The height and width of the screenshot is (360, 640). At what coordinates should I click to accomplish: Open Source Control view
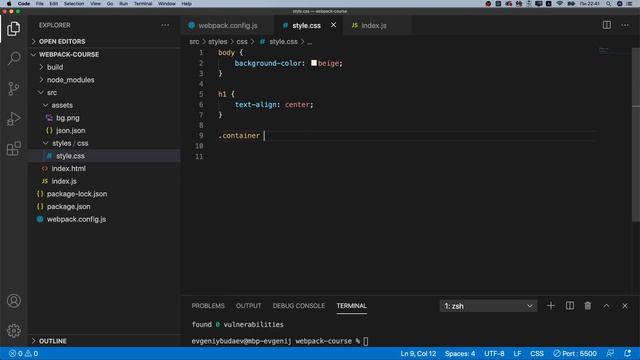tap(13, 89)
